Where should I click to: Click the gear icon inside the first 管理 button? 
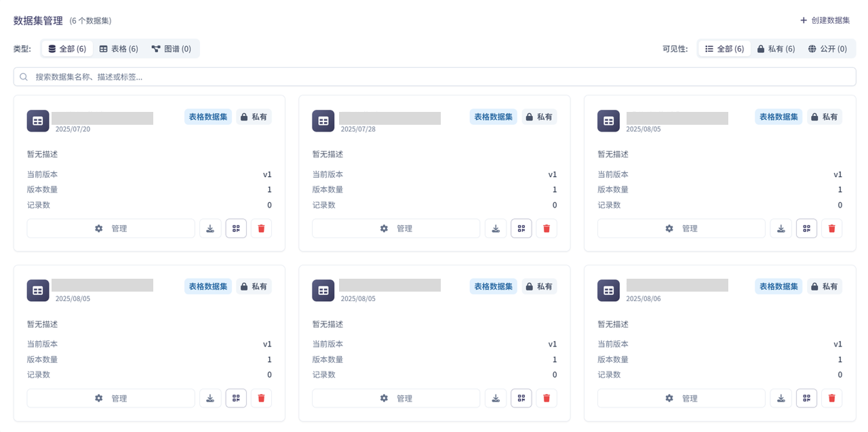(99, 228)
